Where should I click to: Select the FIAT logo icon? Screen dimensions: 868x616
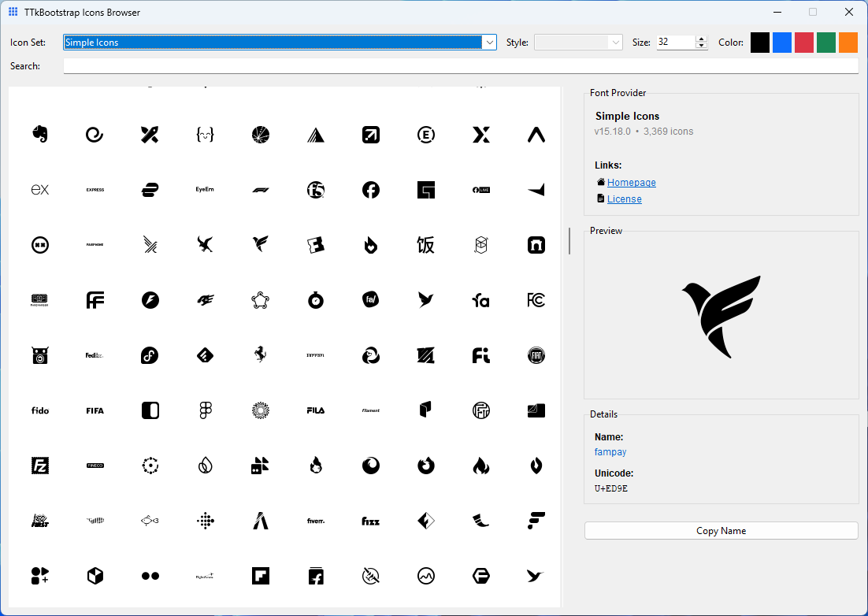[x=536, y=354]
